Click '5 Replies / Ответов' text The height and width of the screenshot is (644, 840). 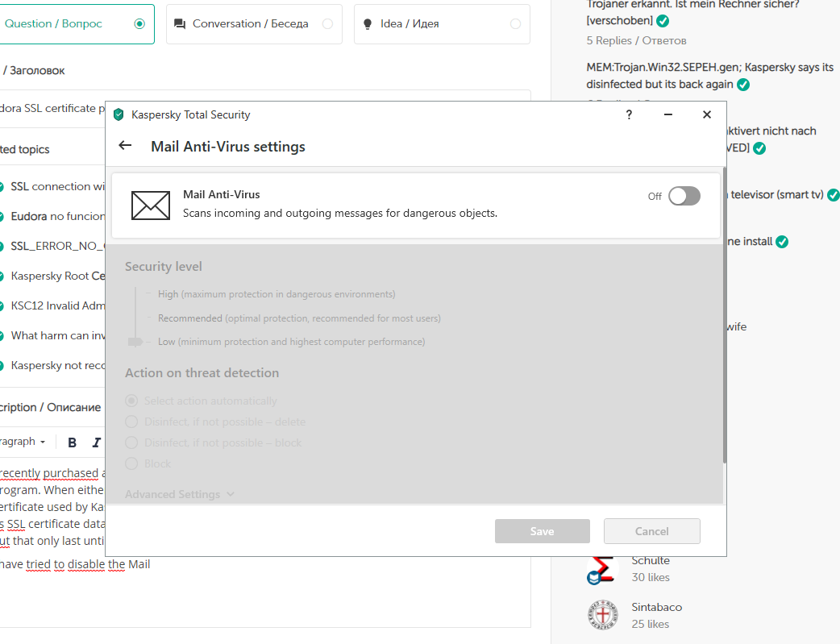coord(636,41)
